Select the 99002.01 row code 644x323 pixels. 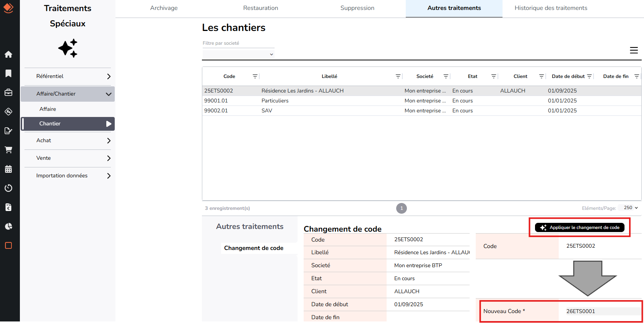click(x=216, y=111)
